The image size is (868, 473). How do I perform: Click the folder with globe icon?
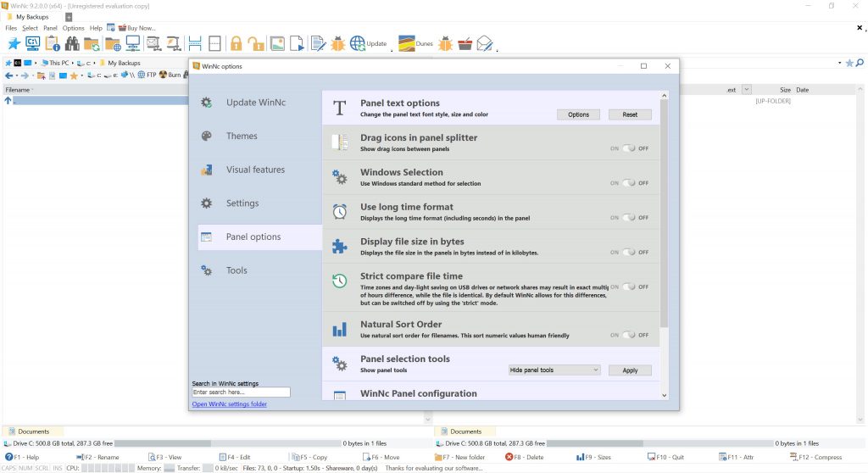[113, 44]
